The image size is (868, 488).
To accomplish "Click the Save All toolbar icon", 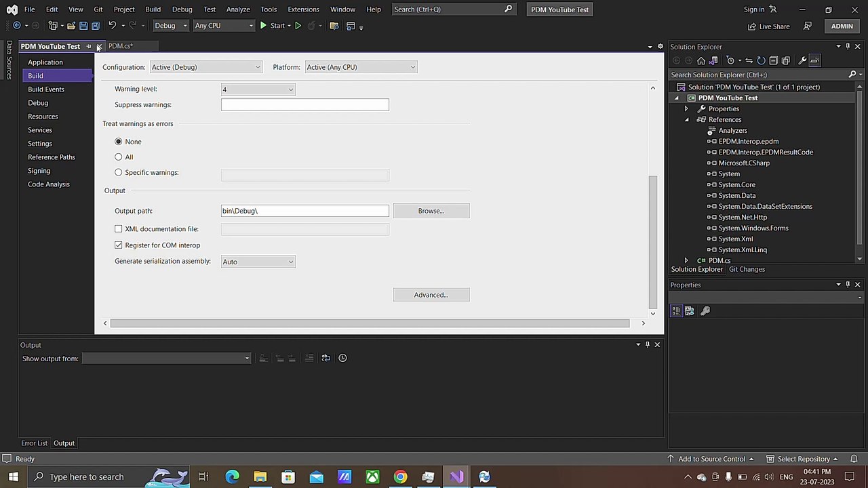I will 96,26.
